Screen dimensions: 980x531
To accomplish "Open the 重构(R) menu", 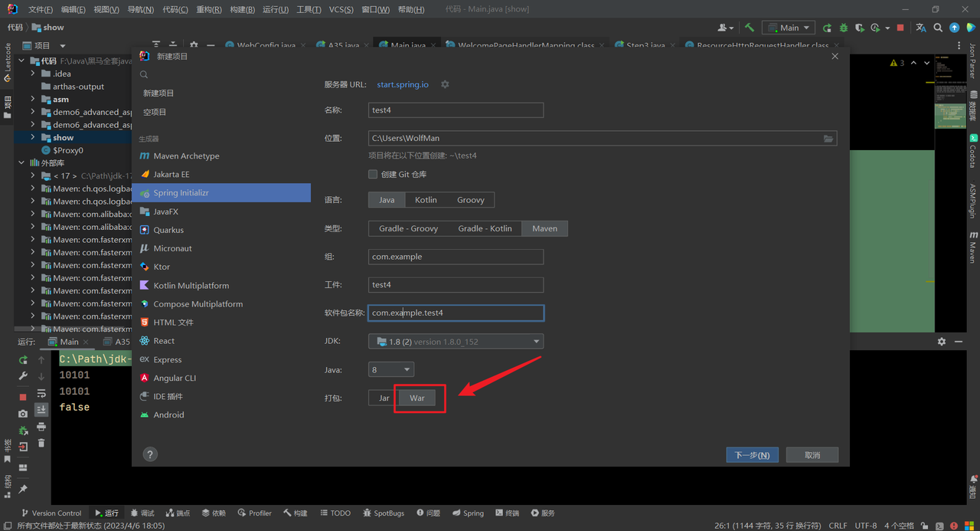I will [209, 9].
